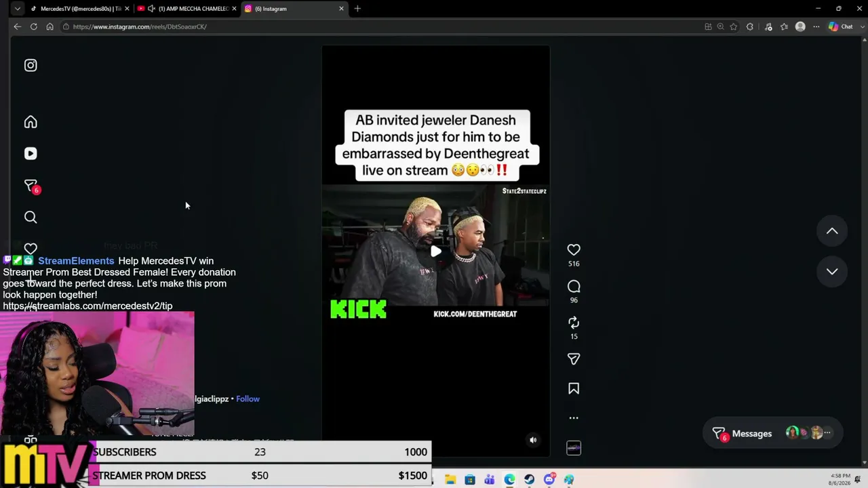Close the Instagram tab
This screenshot has width=868, height=488.
[341, 9]
